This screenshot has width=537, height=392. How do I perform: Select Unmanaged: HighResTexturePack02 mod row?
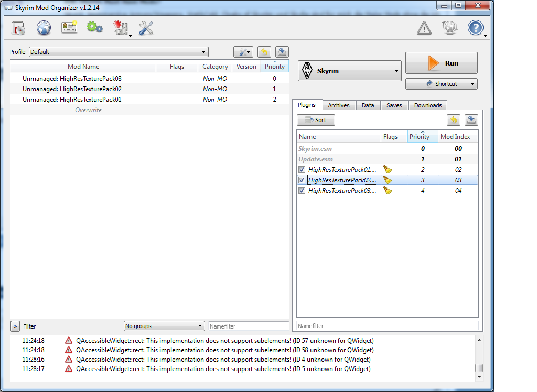pyautogui.click(x=149, y=89)
